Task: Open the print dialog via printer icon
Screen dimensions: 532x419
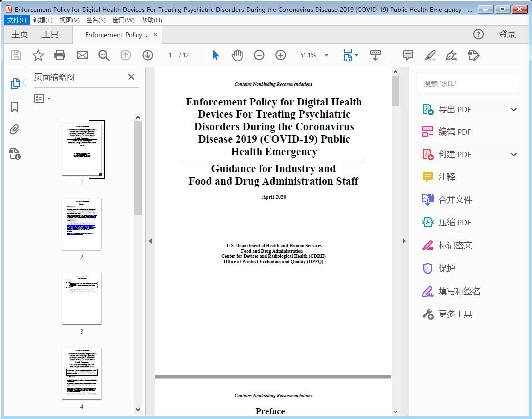Action: (x=60, y=55)
